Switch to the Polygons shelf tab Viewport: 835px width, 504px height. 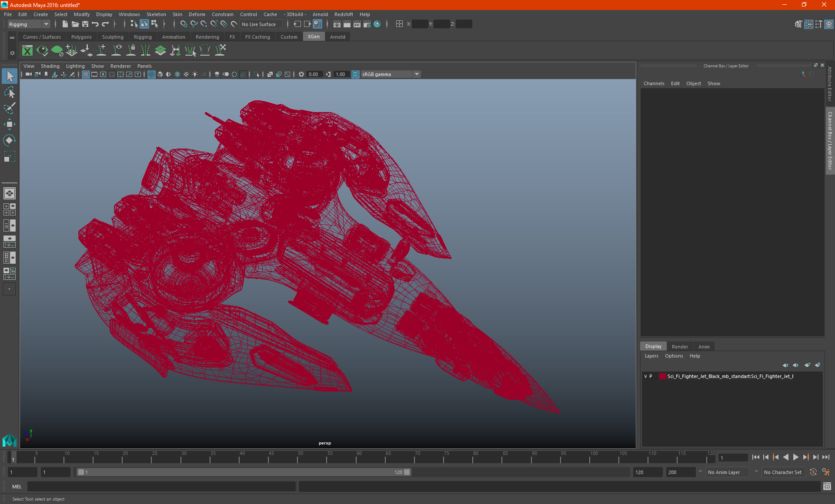pos(81,37)
